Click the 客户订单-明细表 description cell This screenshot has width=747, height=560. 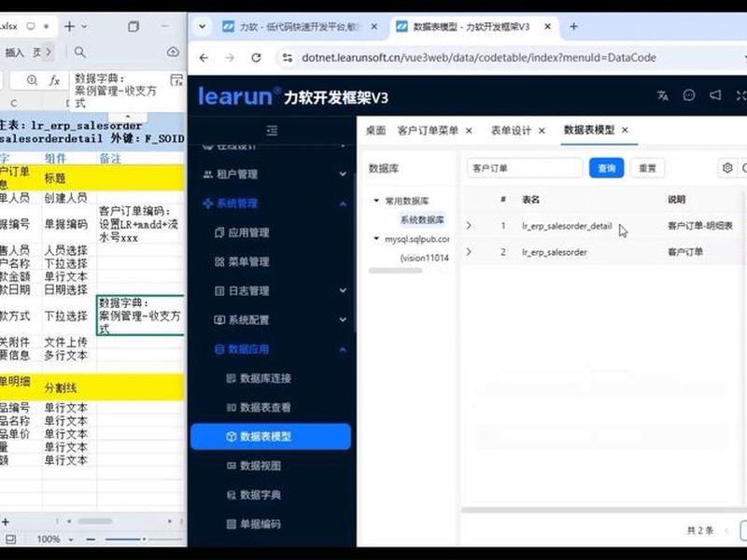tap(699, 226)
